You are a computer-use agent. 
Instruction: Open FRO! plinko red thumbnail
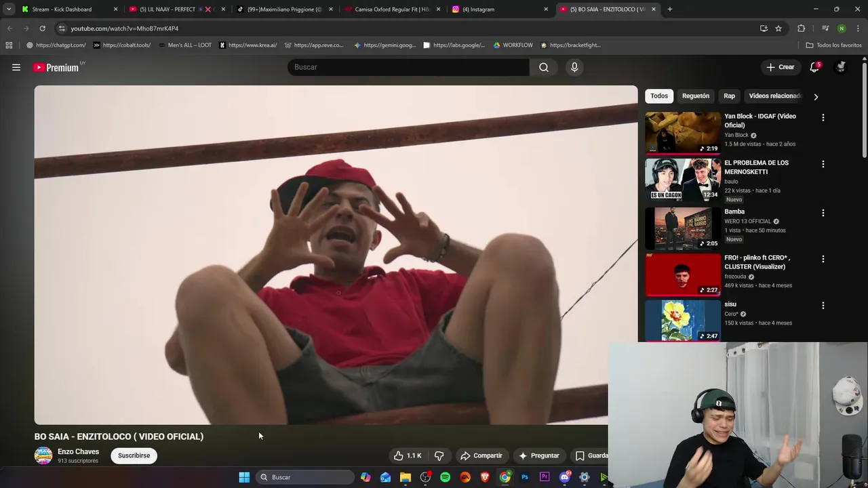click(683, 274)
